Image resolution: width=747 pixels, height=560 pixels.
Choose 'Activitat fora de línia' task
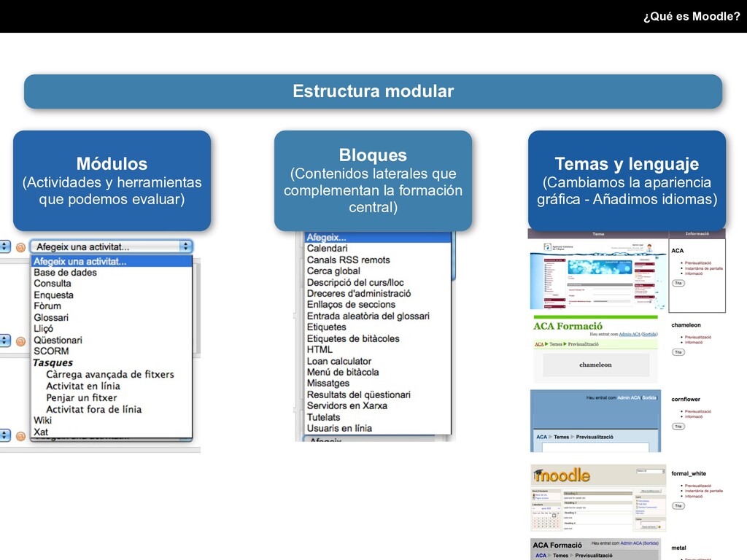[x=94, y=409]
